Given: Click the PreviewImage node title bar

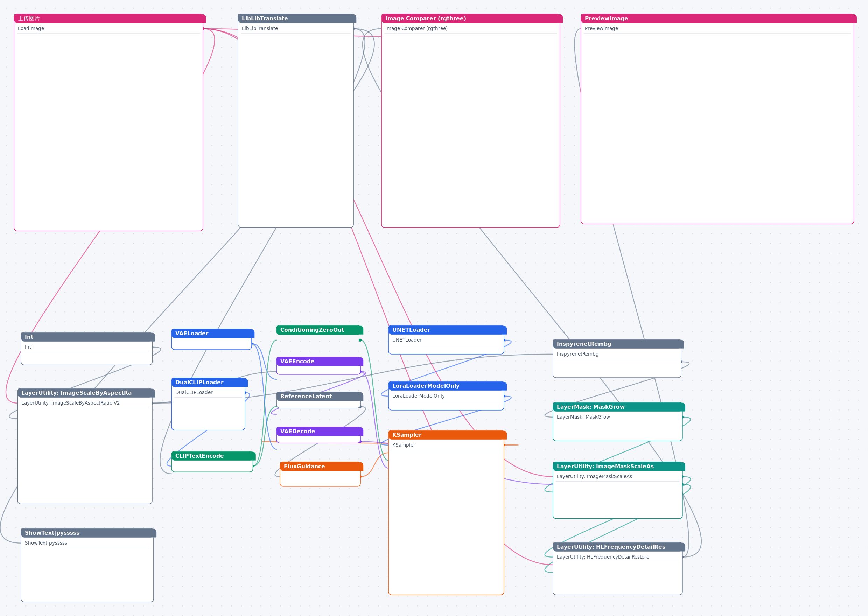Looking at the screenshot, I should point(719,18).
